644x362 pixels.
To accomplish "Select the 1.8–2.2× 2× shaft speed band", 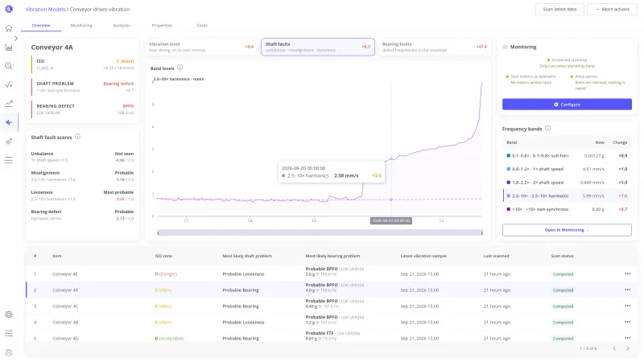I will point(567,183).
